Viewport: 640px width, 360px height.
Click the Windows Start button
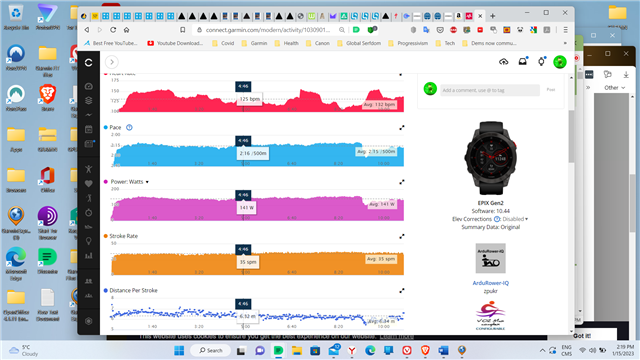tap(179, 350)
